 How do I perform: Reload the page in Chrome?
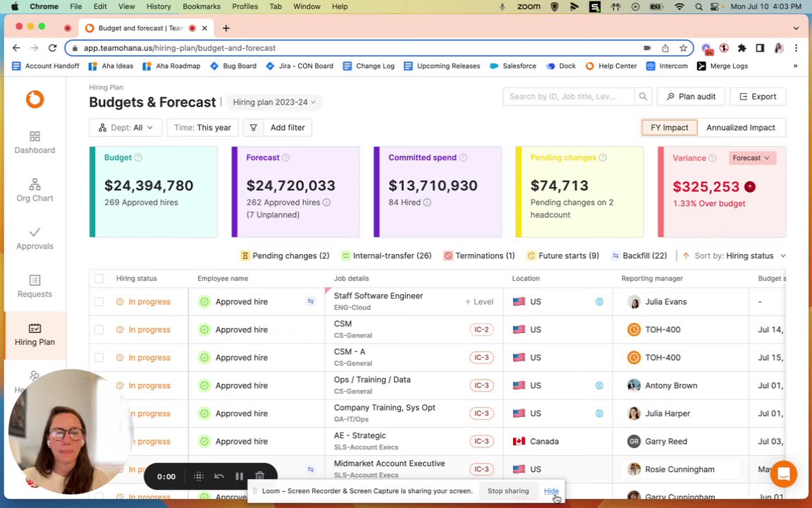(52, 48)
